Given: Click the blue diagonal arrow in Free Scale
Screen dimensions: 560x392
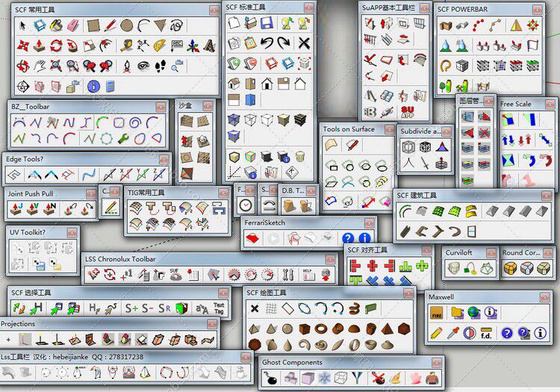Looking at the screenshot, I should point(545,140).
